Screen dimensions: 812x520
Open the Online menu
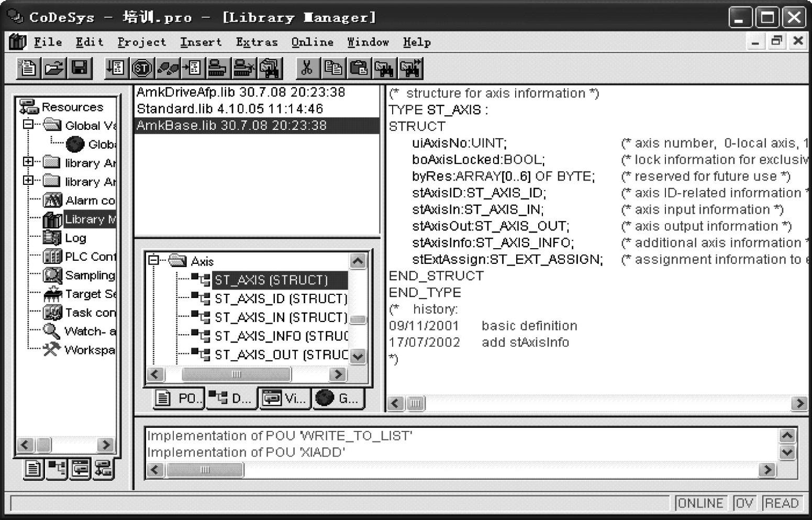point(313,42)
